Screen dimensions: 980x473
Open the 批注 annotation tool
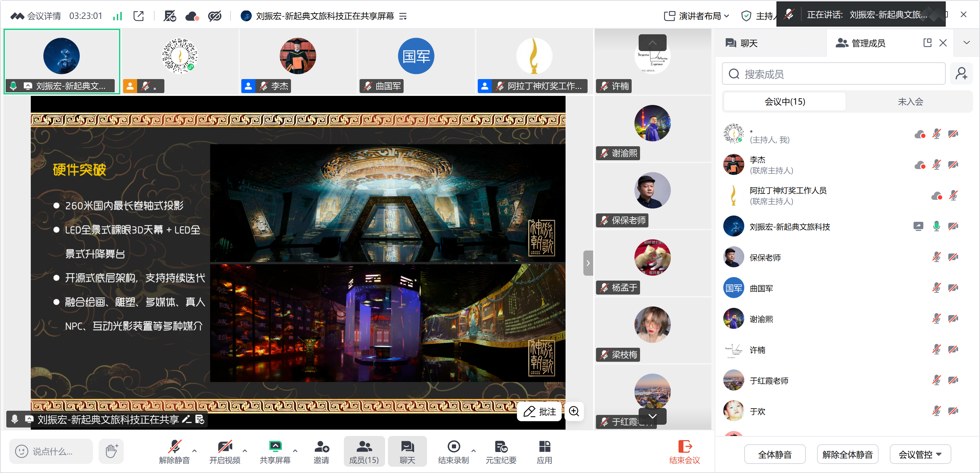539,411
